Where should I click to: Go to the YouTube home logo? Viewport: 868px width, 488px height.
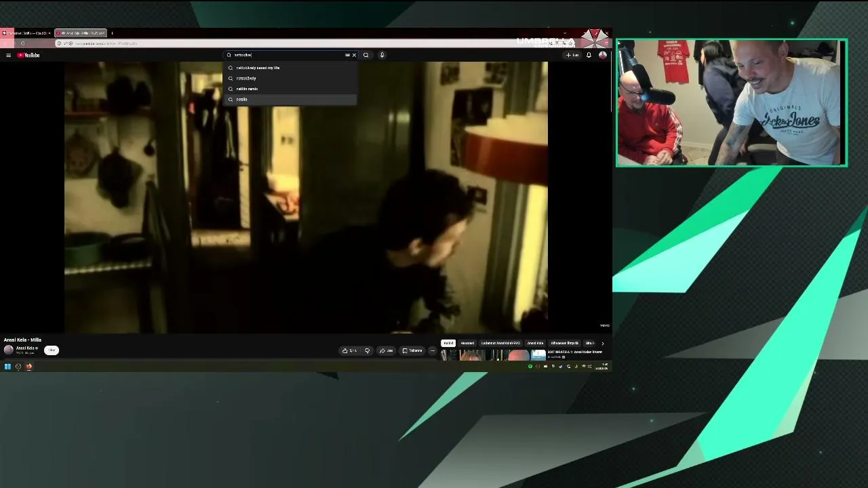[28, 55]
